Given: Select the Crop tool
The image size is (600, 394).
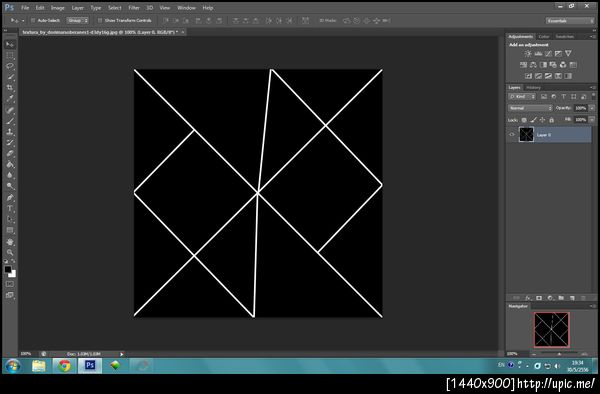Looking at the screenshot, I should [10, 88].
